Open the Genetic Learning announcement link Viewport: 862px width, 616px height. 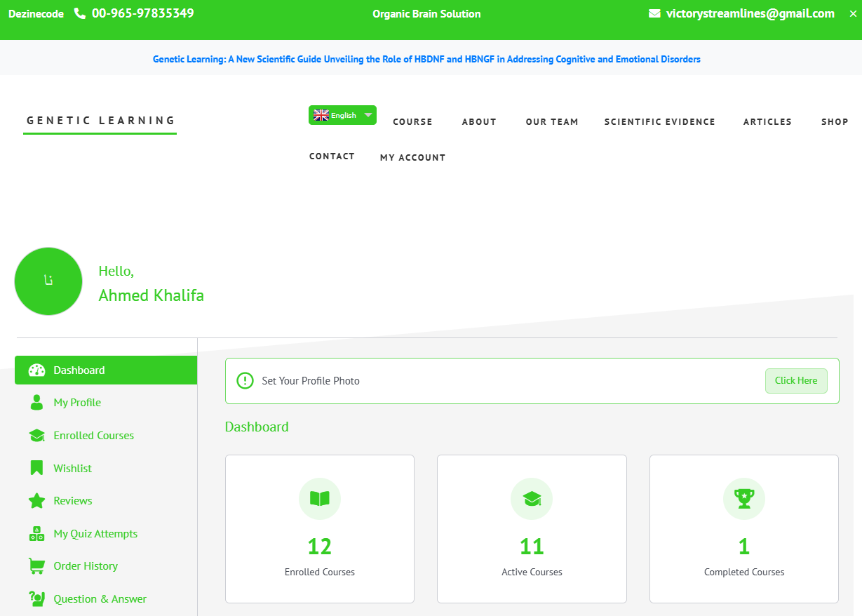coord(426,59)
